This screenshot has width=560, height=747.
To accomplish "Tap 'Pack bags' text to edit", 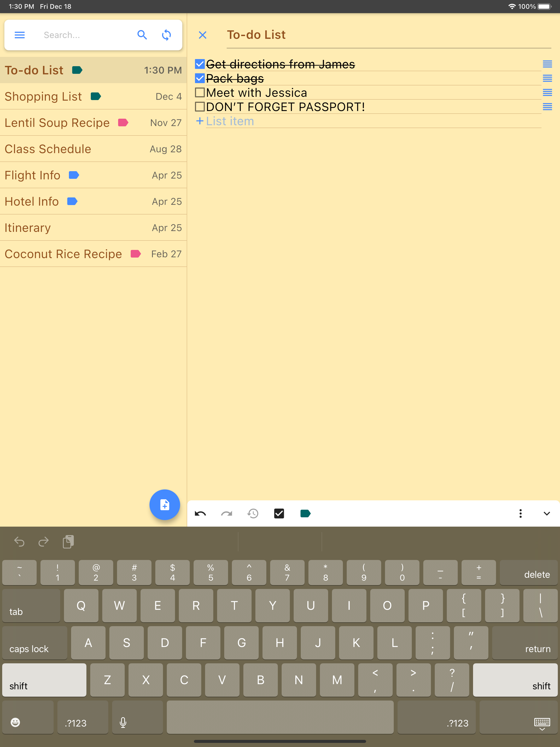I will pos(235,78).
